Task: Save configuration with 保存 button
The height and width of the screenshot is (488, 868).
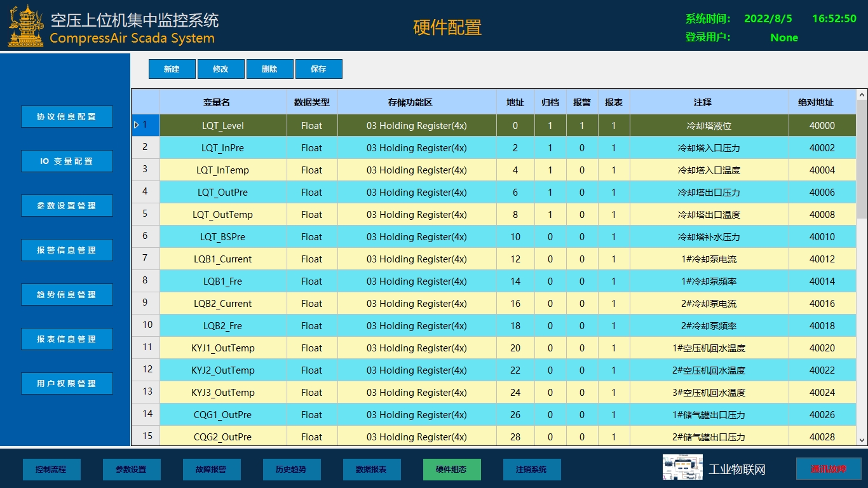Action: click(319, 69)
